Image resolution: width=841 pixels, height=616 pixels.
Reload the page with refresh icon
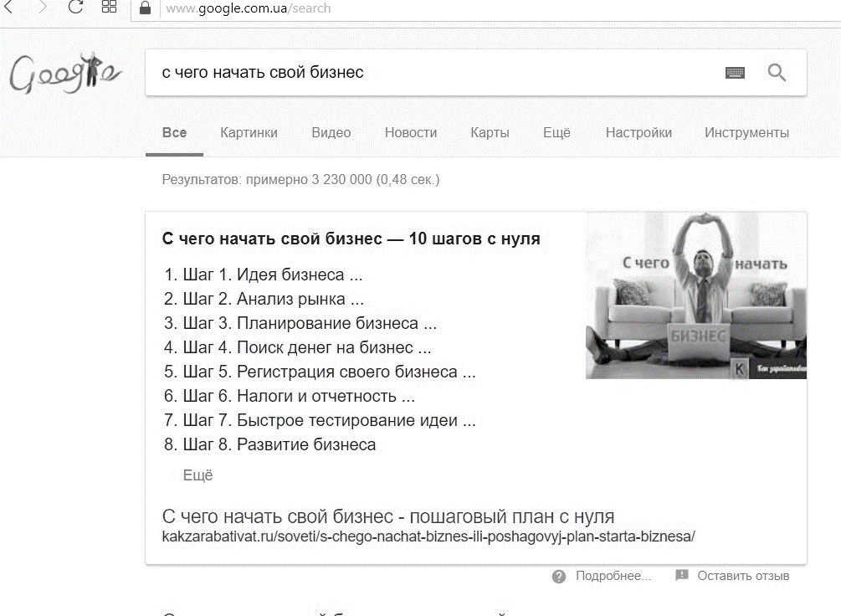(x=75, y=7)
